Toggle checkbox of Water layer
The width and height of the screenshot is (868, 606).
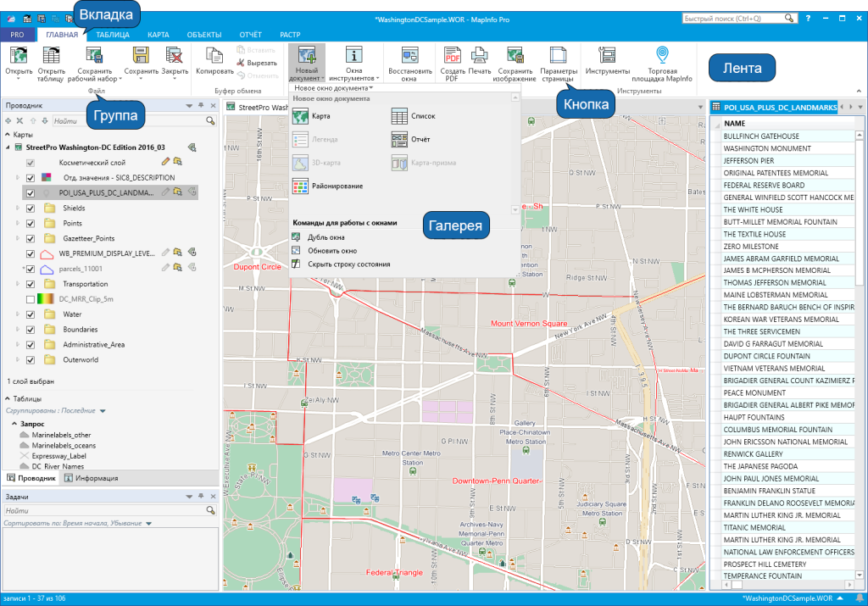(31, 314)
